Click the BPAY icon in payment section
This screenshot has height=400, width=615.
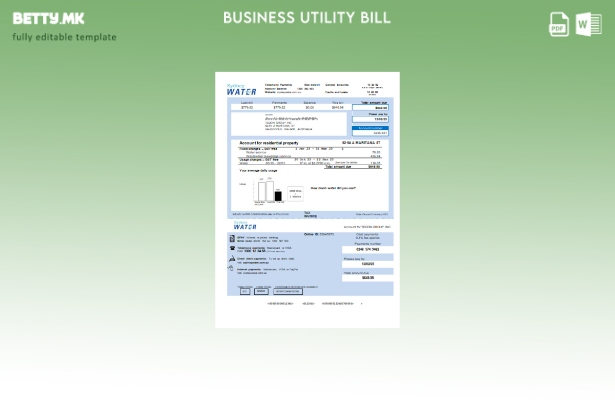point(232,239)
